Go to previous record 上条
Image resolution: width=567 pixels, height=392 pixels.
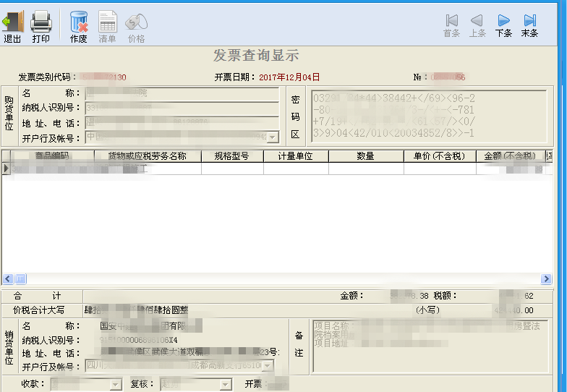point(477,25)
